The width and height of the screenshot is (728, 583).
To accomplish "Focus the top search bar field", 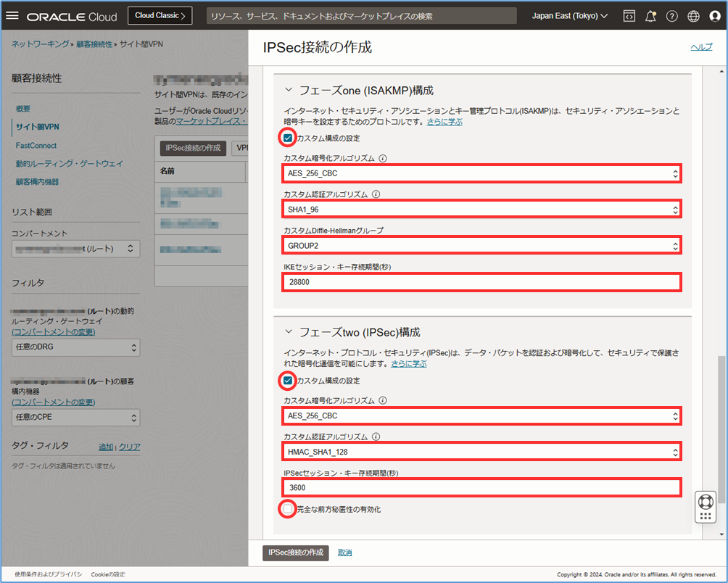I will [x=361, y=16].
